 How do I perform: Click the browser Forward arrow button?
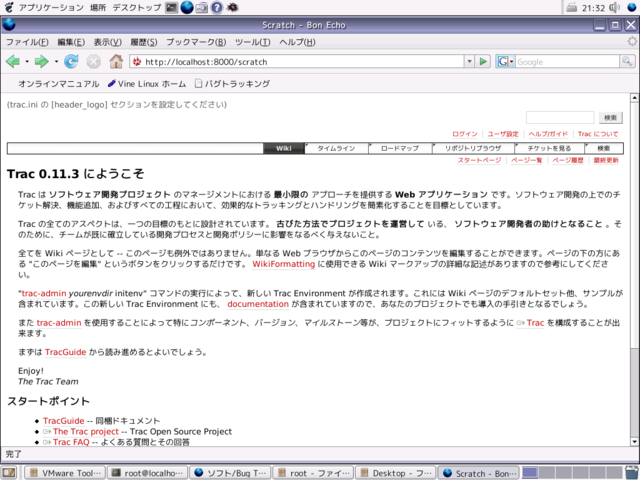41,62
